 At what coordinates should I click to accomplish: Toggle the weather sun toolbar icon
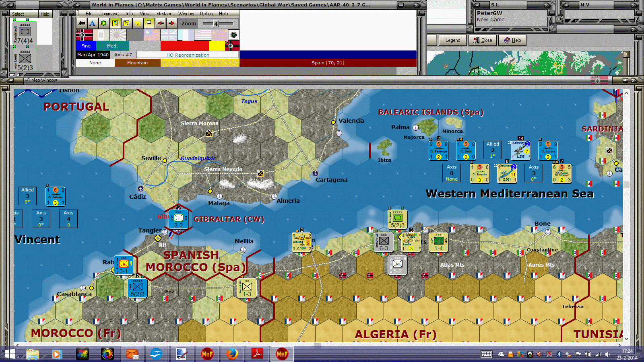[x=138, y=23]
